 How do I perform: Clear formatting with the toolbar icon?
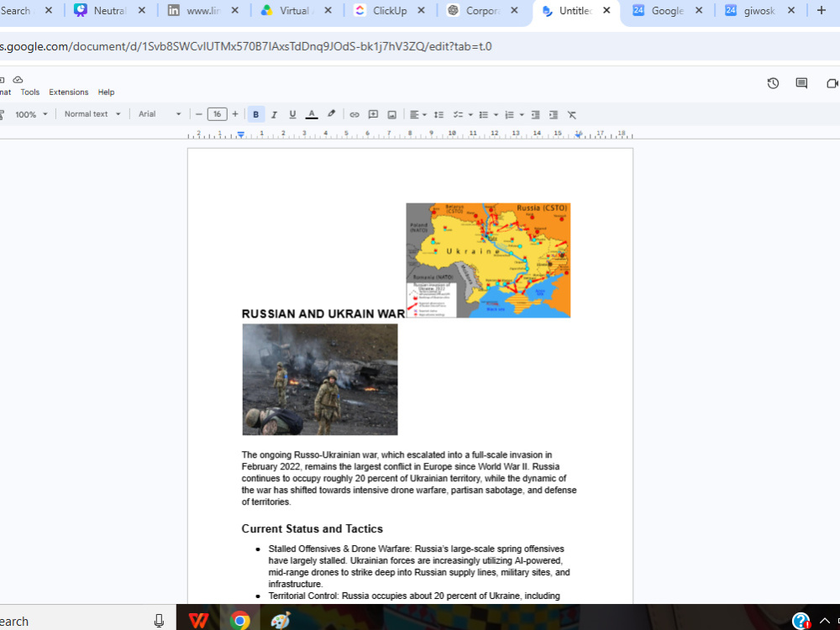coord(571,114)
